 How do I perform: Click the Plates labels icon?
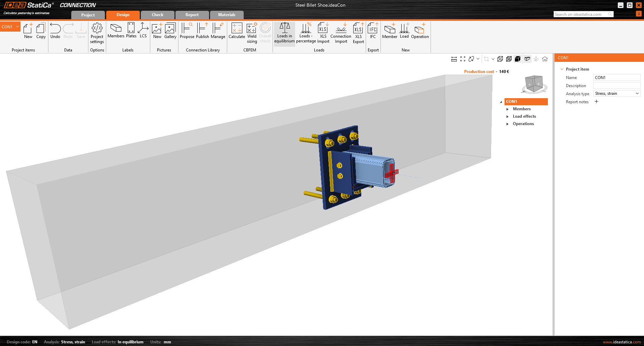pyautogui.click(x=131, y=30)
